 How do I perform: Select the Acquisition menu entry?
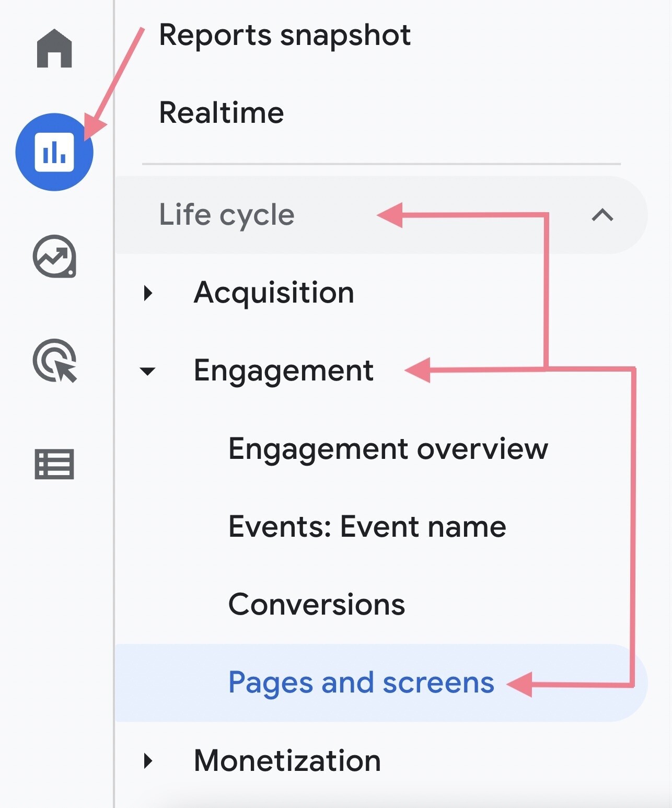pos(274,292)
